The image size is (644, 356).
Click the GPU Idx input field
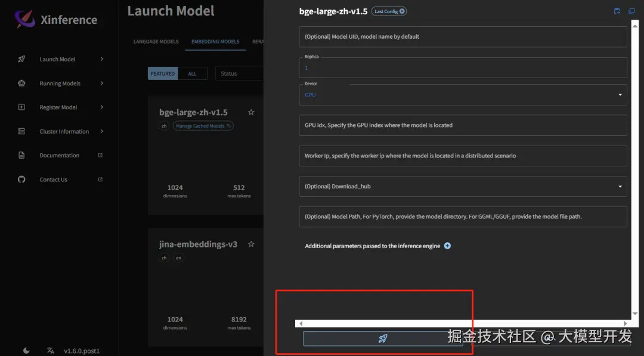463,125
